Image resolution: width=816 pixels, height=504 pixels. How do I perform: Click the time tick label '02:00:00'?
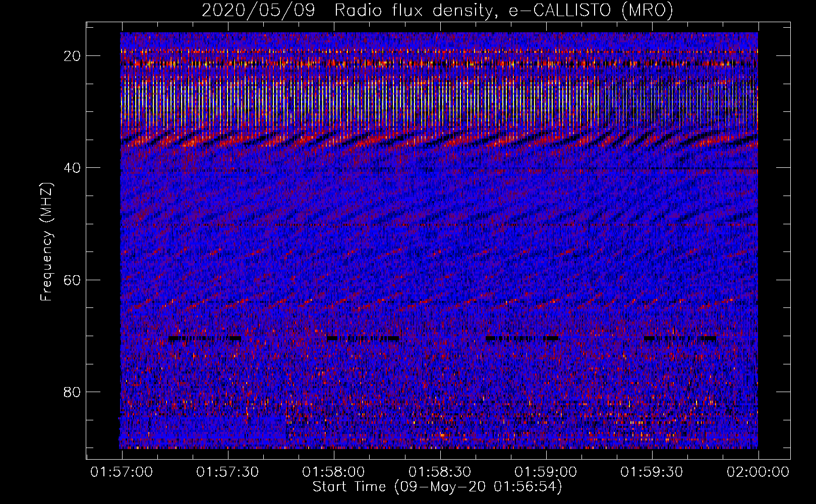(x=758, y=472)
